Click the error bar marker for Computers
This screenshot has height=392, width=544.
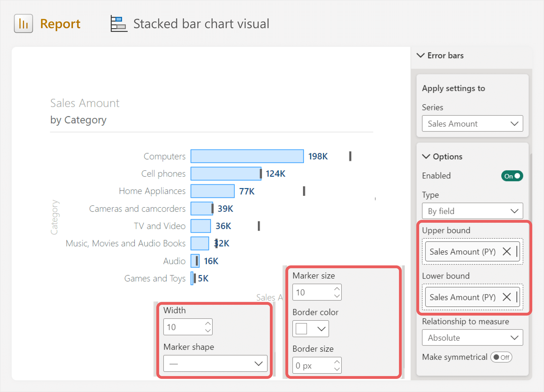(350, 156)
